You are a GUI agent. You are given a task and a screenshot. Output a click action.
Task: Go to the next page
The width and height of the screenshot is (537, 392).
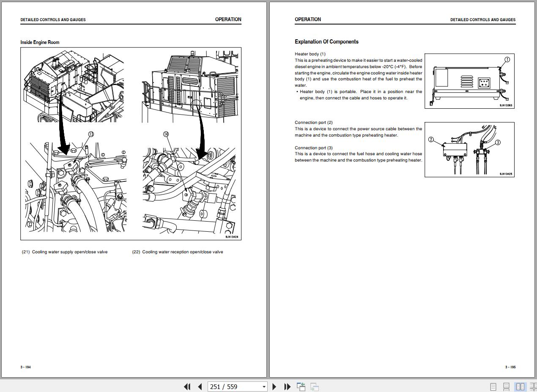pyautogui.click(x=274, y=387)
